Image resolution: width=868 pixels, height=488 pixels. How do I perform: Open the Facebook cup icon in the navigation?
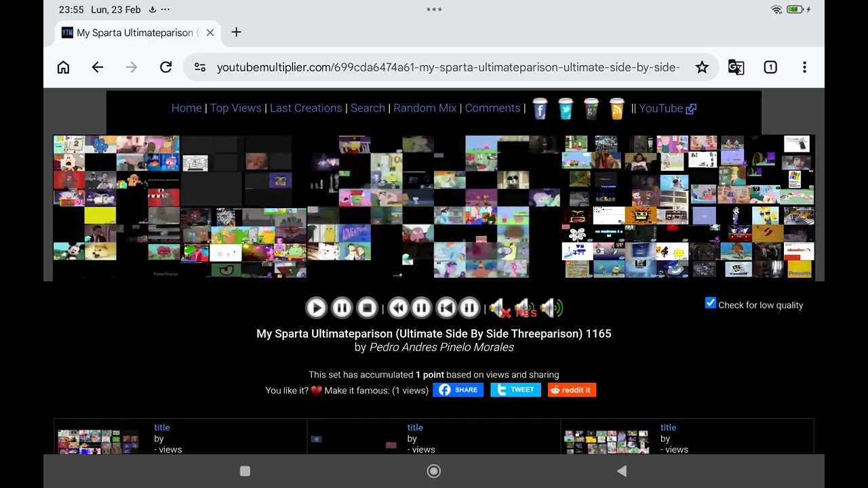pyautogui.click(x=540, y=108)
